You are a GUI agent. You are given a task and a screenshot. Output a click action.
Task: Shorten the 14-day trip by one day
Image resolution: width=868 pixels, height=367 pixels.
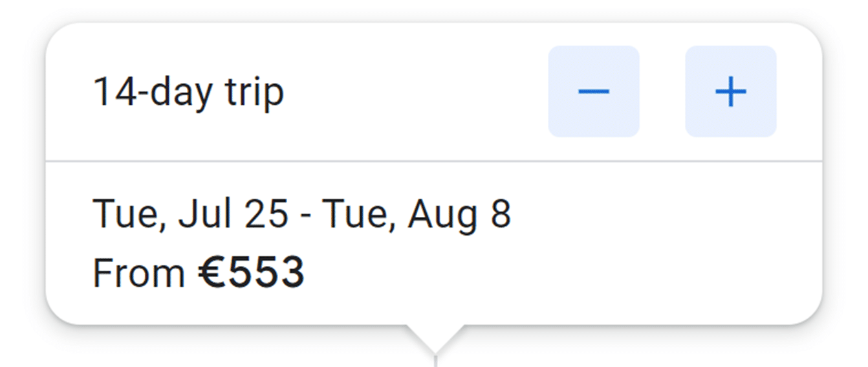point(593,91)
